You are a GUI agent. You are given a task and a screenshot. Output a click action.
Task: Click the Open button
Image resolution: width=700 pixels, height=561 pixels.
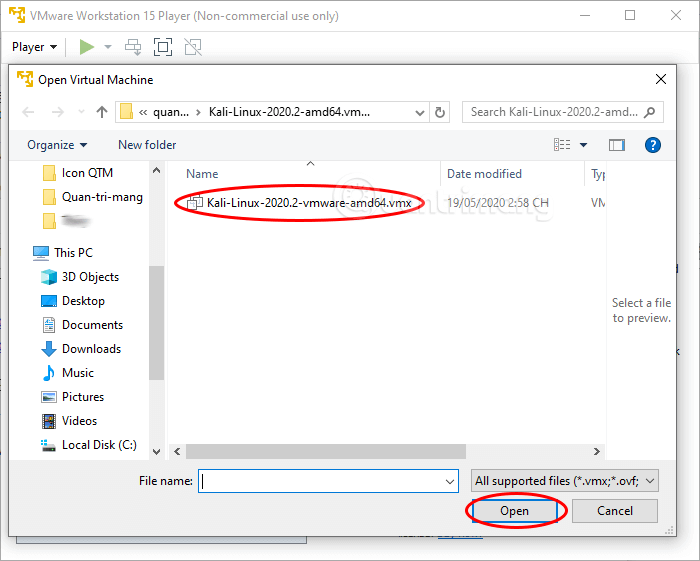[x=515, y=511]
